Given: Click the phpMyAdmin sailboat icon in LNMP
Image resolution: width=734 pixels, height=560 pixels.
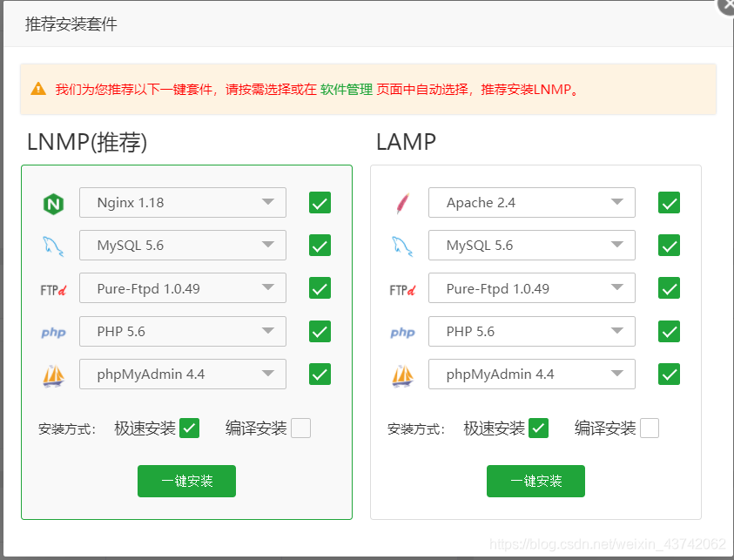Looking at the screenshot, I should point(53,375).
